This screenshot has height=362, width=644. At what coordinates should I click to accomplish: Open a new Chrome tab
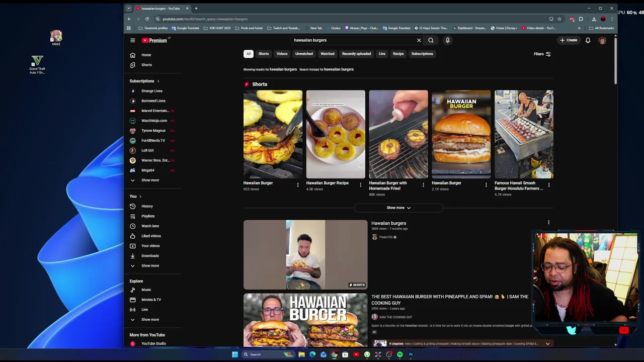(x=196, y=8)
